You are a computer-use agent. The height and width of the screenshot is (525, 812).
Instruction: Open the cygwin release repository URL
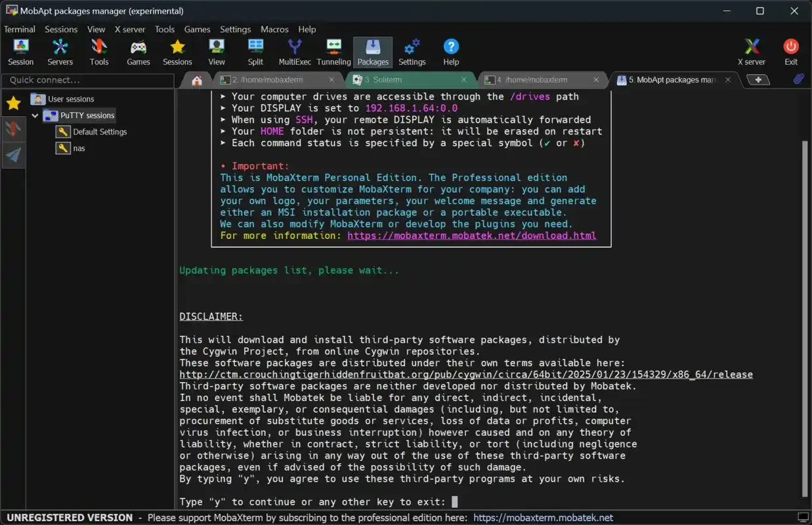click(x=466, y=375)
